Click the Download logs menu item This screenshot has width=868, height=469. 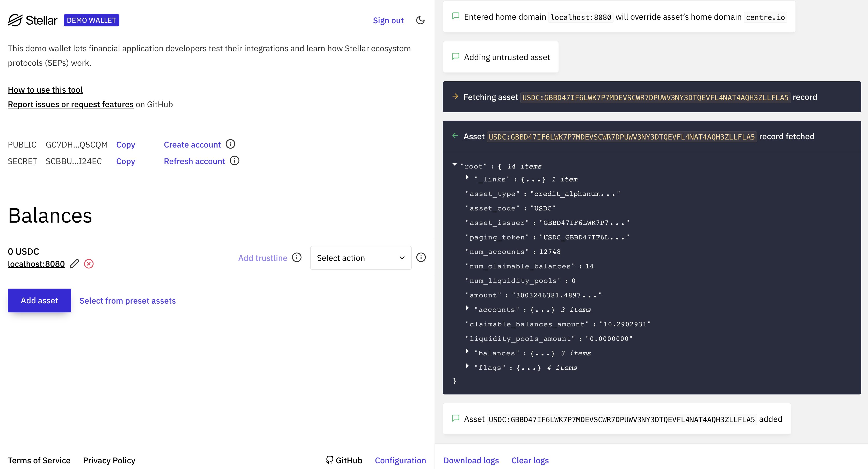coord(471,460)
